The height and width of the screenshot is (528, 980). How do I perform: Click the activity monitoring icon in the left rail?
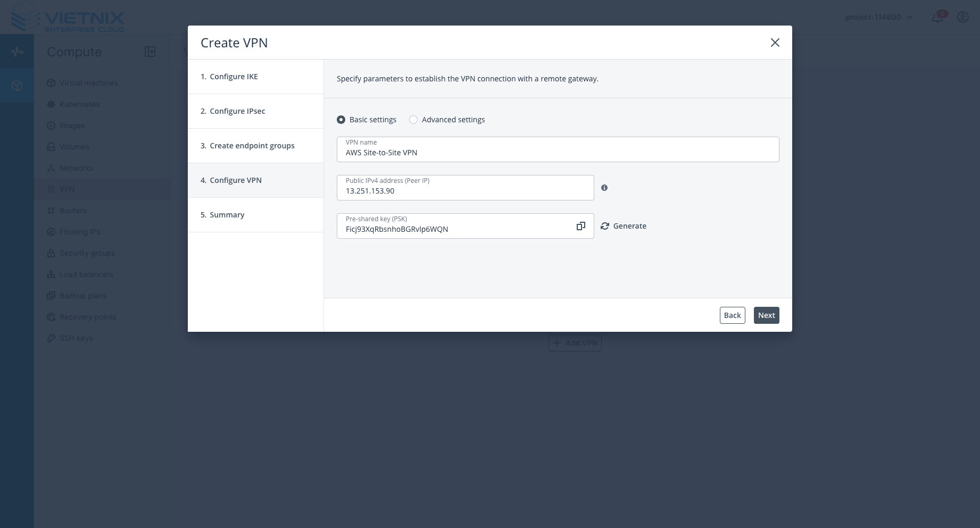17,52
